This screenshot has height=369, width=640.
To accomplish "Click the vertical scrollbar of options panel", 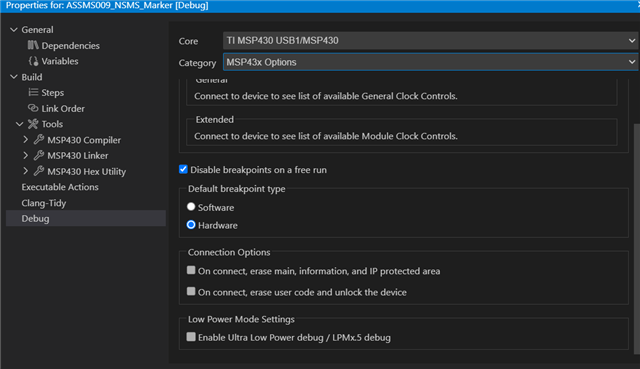I will pyautogui.click(x=637, y=239).
